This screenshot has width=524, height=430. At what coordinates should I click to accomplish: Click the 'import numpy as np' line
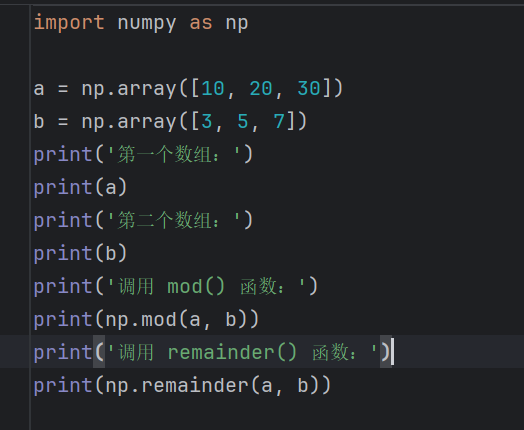point(141,23)
